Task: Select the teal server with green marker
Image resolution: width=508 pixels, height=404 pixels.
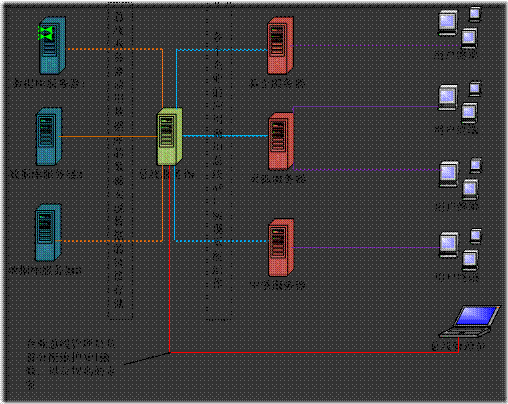Action: [52, 45]
